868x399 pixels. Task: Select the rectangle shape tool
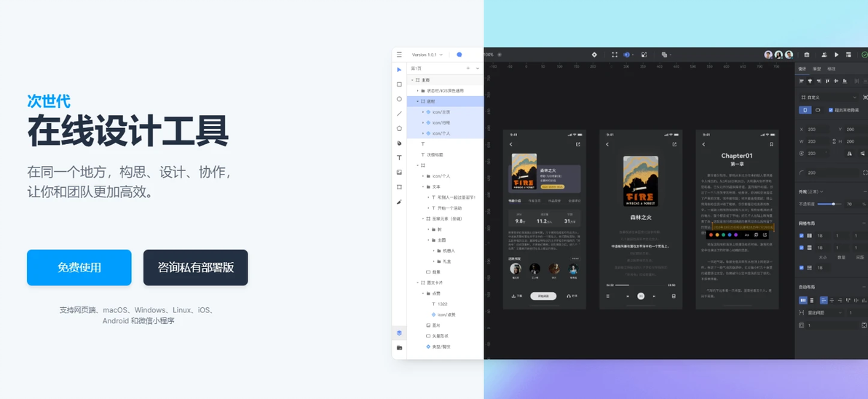pyautogui.click(x=399, y=84)
